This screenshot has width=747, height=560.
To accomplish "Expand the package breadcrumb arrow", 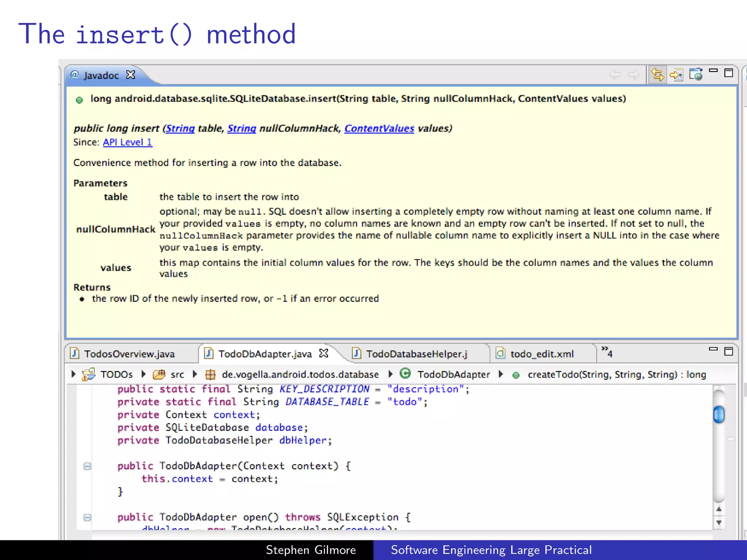I will tap(195, 374).
